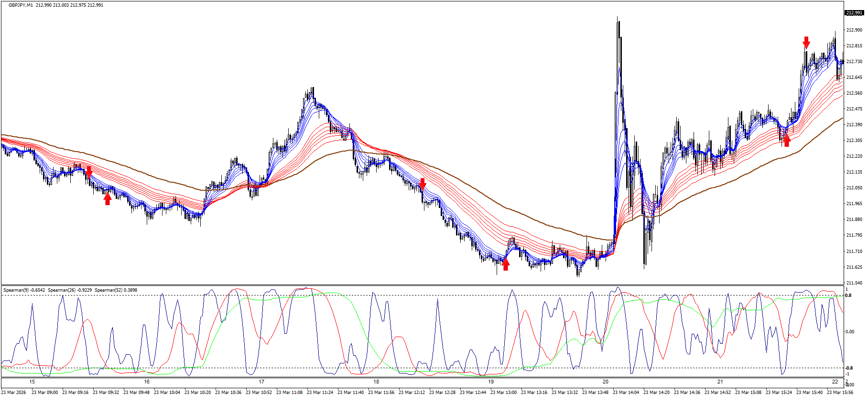
Task: Click the period marker labeled 17
Action: click(261, 382)
